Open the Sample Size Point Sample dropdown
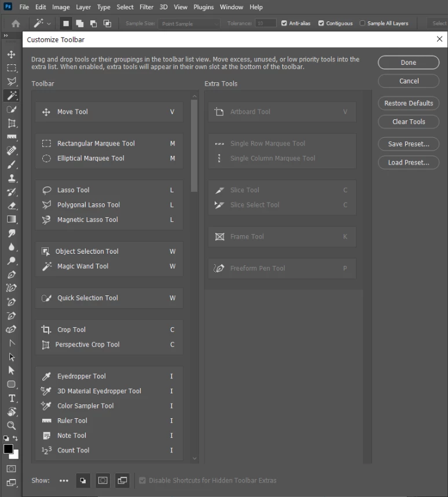 (x=189, y=23)
